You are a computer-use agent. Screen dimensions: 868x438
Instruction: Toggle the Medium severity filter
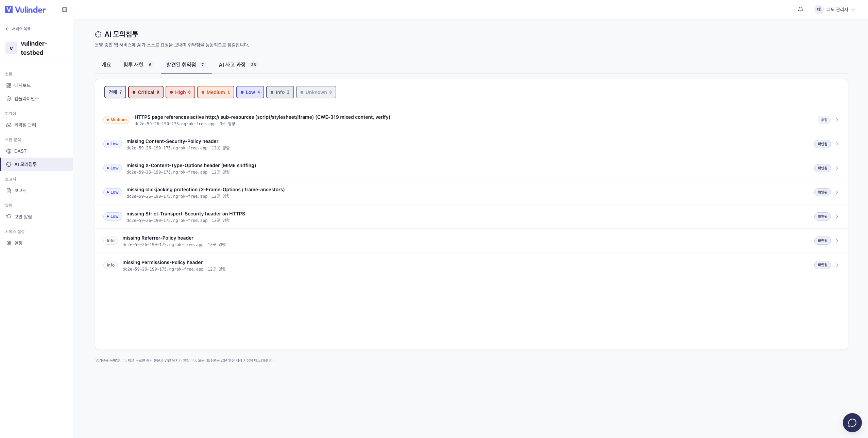click(216, 92)
